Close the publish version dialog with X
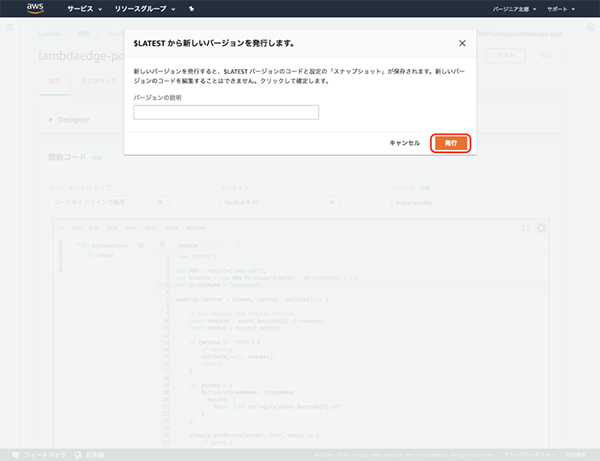Viewport: 600px width, 461px height. 461,44
